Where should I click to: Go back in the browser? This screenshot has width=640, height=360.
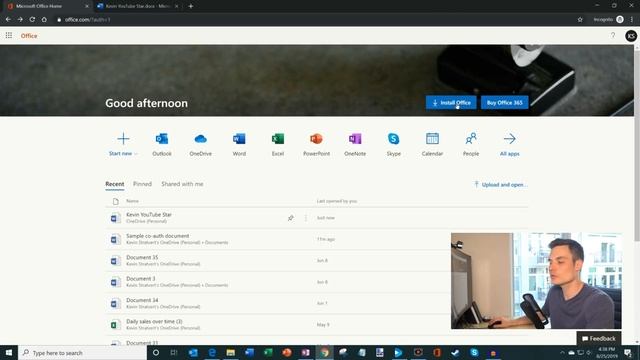click(8, 19)
